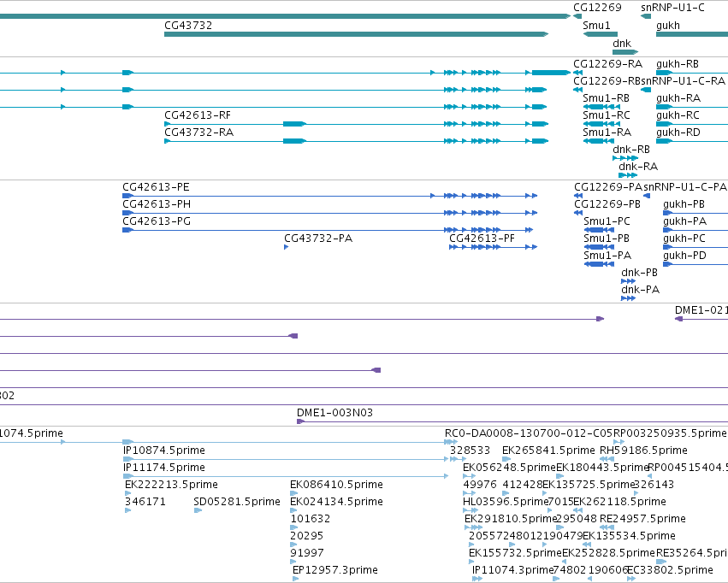This screenshot has width=728, height=583.
Task: Click protein label Smu1-PA
Action: (x=607, y=256)
